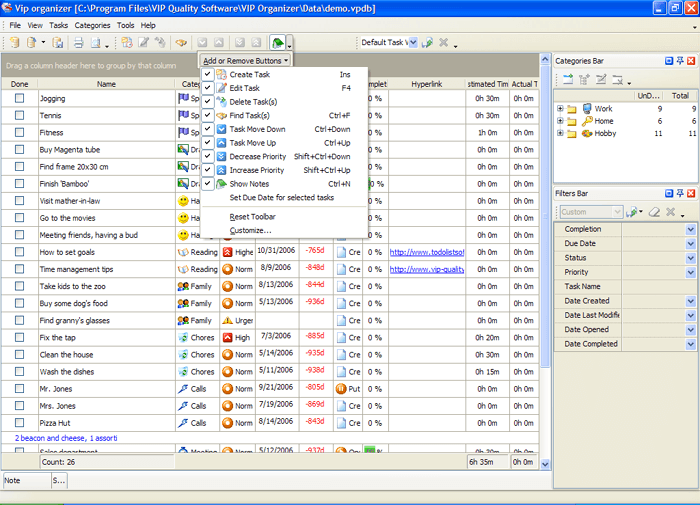
Task: Click the add subcategory icon in Categories Bar
Action: [x=584, y=80]
